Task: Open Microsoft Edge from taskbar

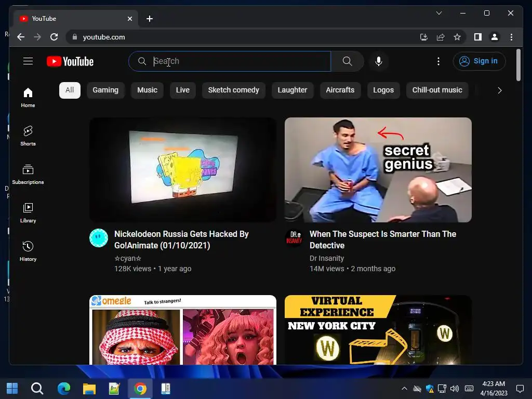Action: [63, 389]
